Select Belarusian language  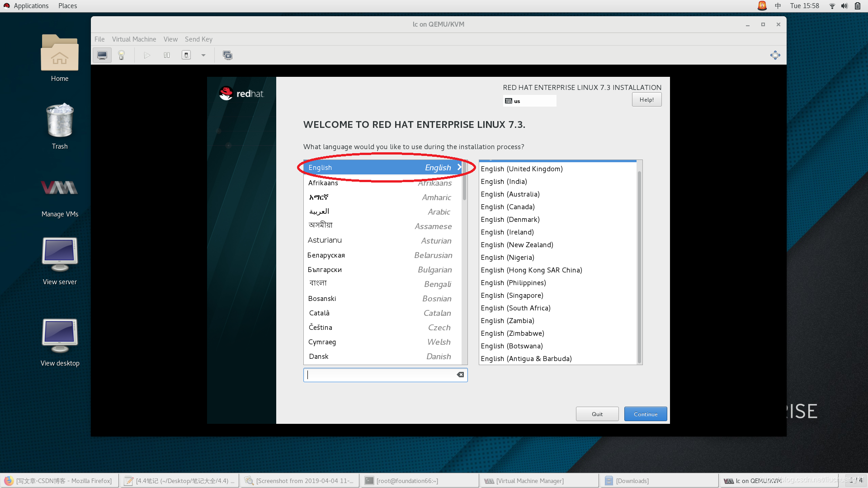pyautogui.click(x=382, y=255)
